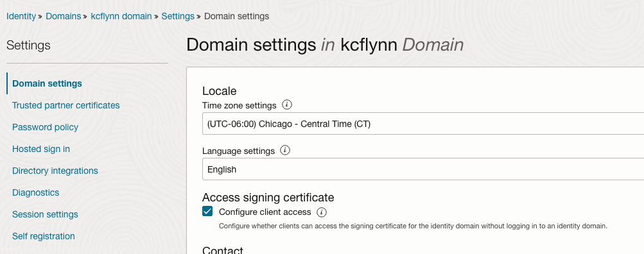Image resolution: width=644 pixels, height=254 pixels.
Task: Open Configure client access info icon
Action: point(322,212)
